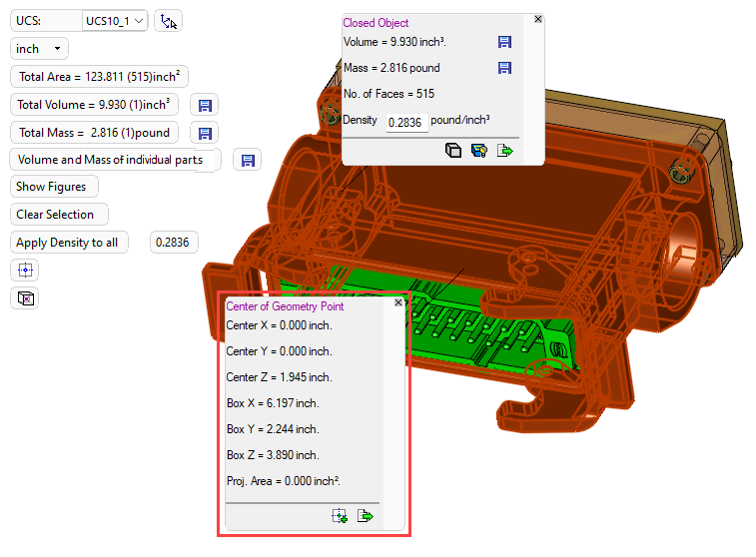Click the UCS pick icon next to UCS10_1

coord(169,21)
